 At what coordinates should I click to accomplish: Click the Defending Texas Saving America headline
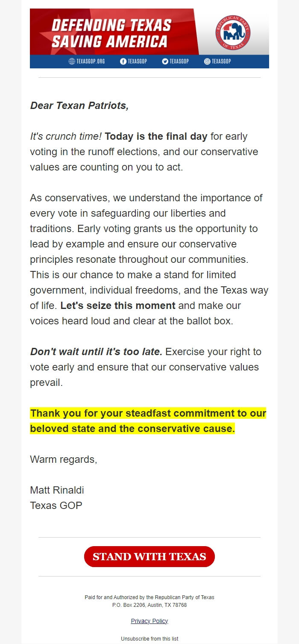pos(111,33)
